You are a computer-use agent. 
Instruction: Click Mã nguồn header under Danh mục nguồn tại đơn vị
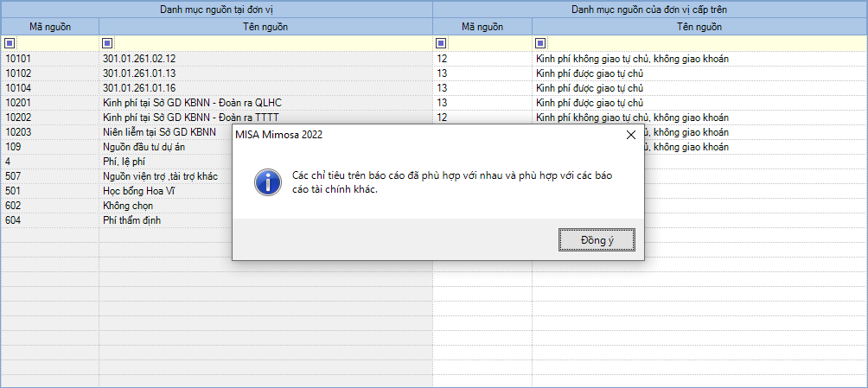49,28
